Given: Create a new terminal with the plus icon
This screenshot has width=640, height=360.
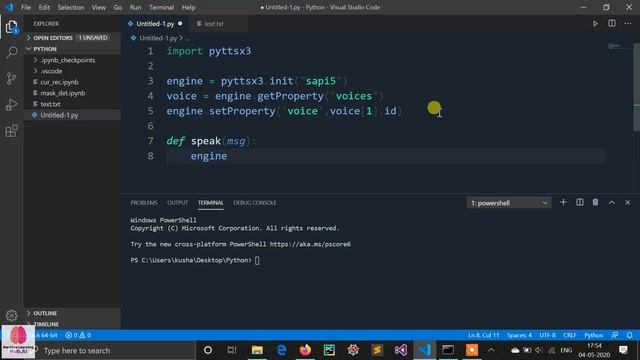Looking at the screenshot, I should point(563,202).
